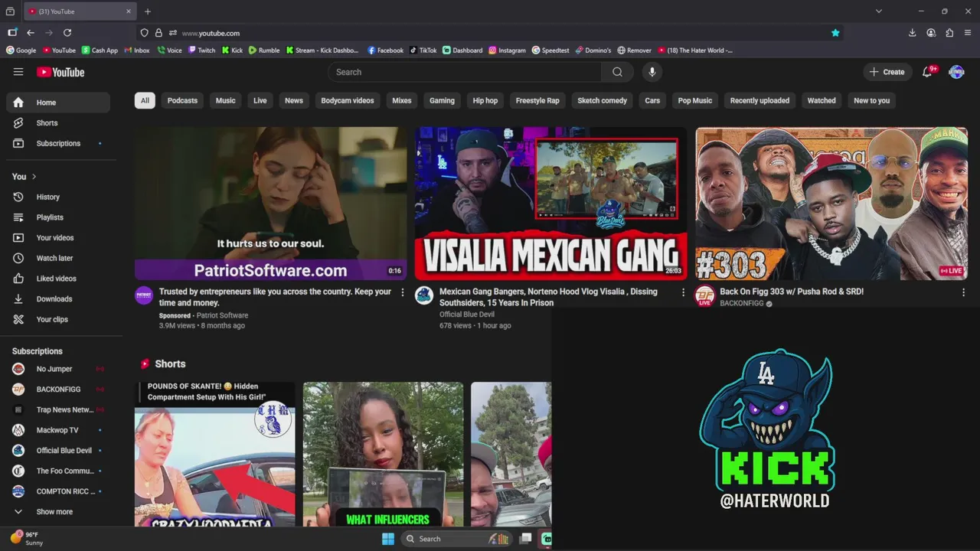980x551 pixels.
Task: Open Mackwop TV subscription channel
Action: pos(58,430)
